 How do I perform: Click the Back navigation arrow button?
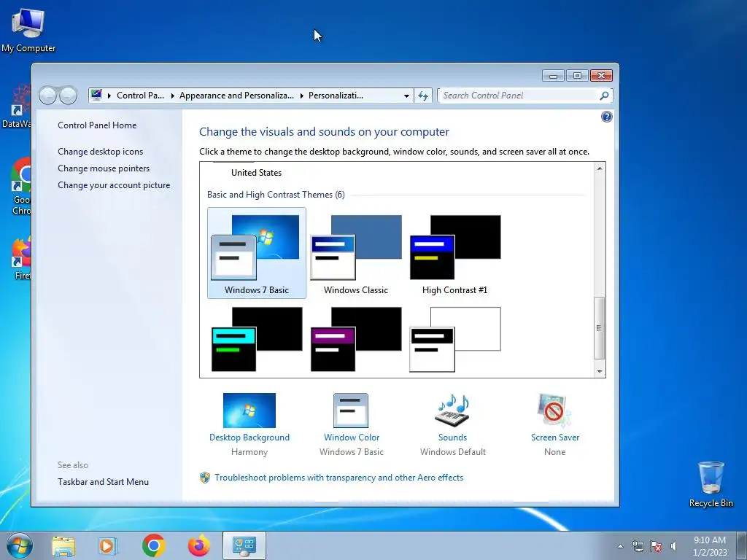[x=47, y=96]
